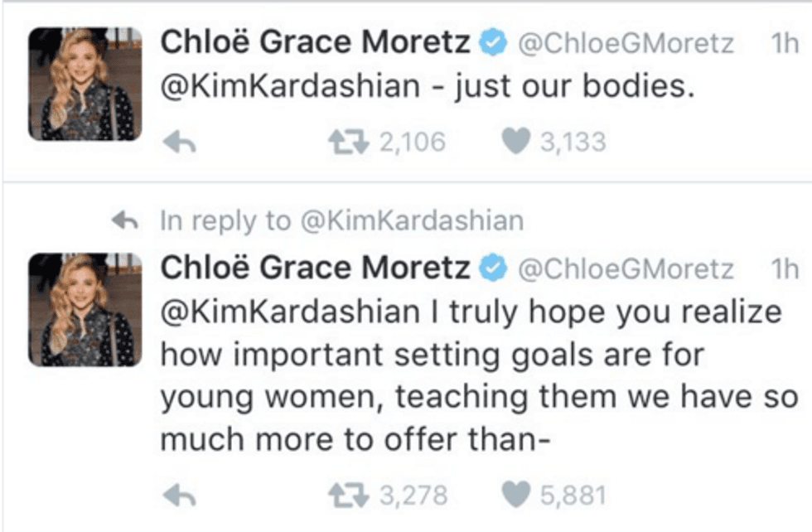Retweet the tweet with 3,278 retweets

point(349,496)
